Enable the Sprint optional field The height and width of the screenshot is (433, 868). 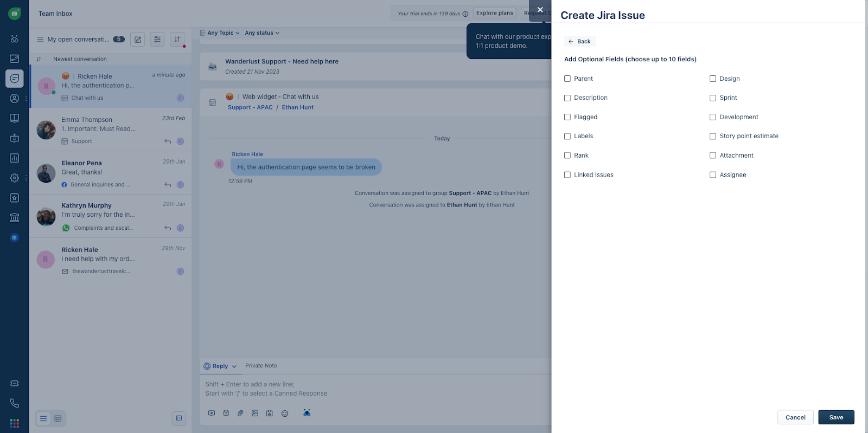coord(713,98)
